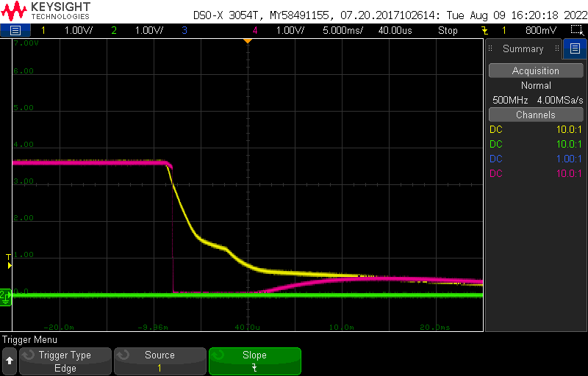Screen dimensions: 588x376
Task: Click the Stop run status indicator
Action: [x=448, y=30]
